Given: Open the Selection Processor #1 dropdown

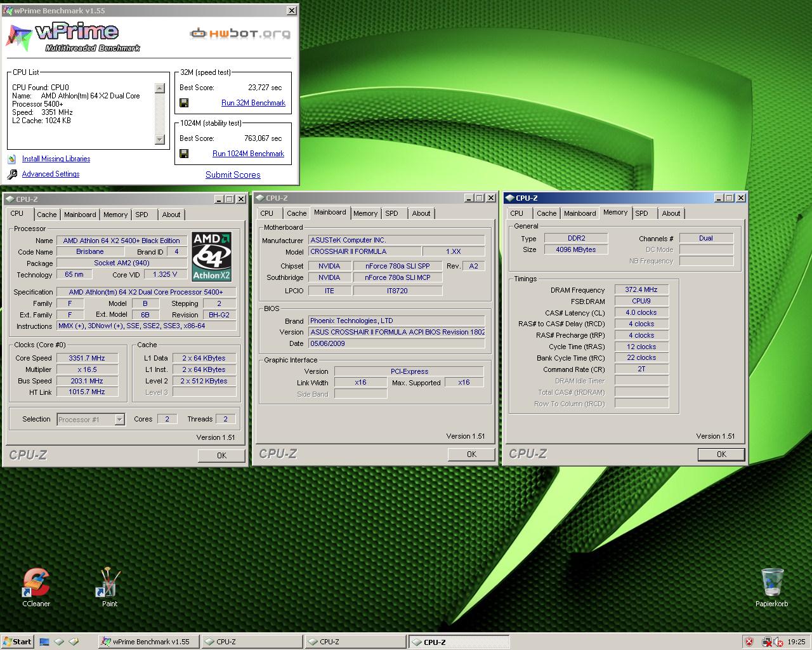Looking at the screenshot, I should click(119, 420).
